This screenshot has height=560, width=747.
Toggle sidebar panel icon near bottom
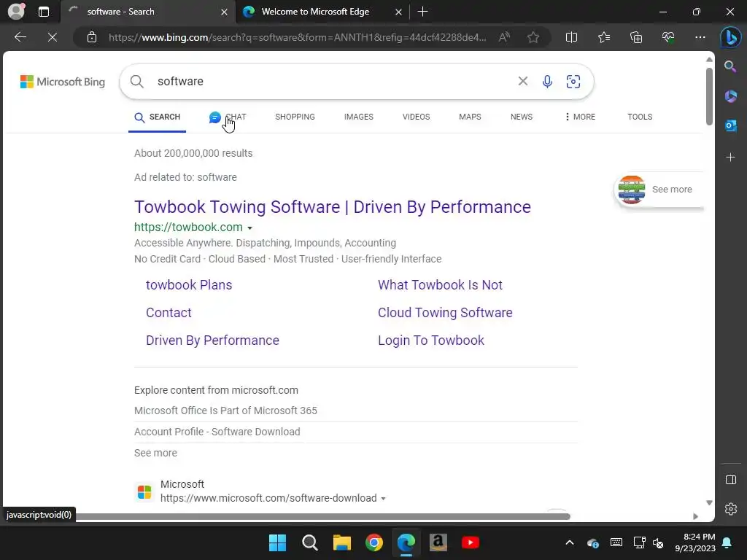pyautogui.click(x=730, y=480)
